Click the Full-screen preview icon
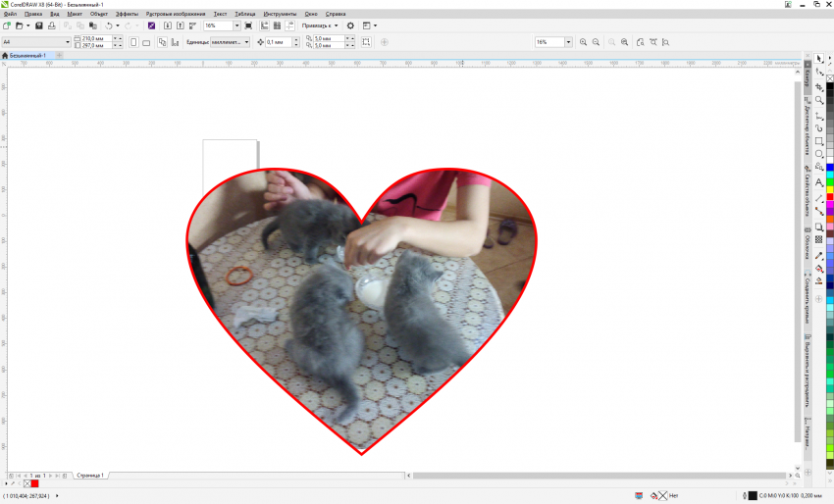This screenshot has height=504, width=834. [248, 25]
